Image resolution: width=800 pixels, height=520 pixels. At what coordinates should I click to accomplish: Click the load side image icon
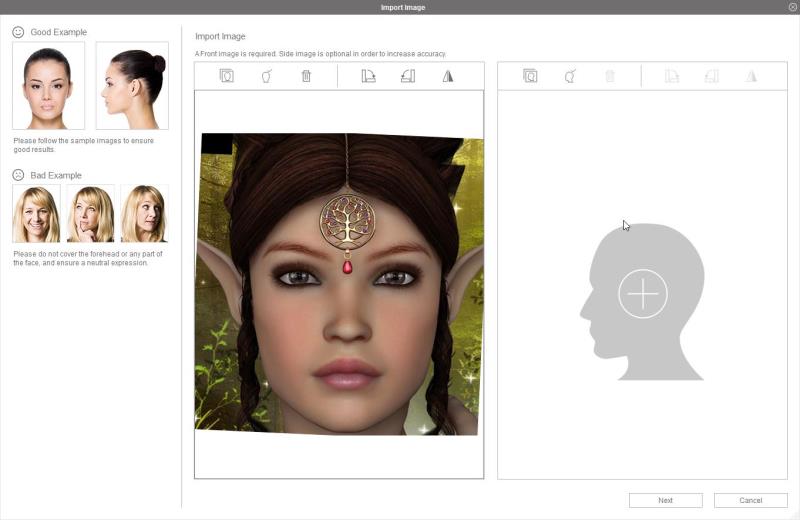(x=530, y=76)
